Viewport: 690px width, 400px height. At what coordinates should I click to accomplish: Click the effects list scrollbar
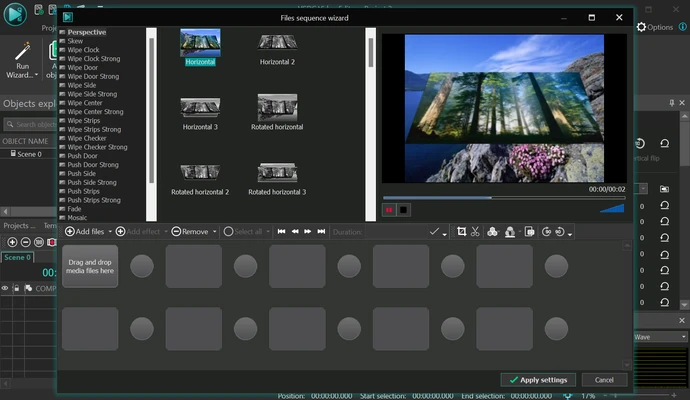click(151, 110)
